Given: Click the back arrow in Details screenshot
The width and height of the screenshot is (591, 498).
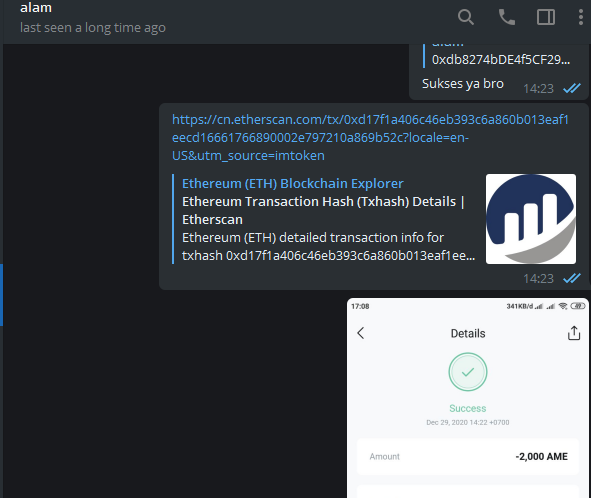Looking at the screenshot, I should click(361, 333).
